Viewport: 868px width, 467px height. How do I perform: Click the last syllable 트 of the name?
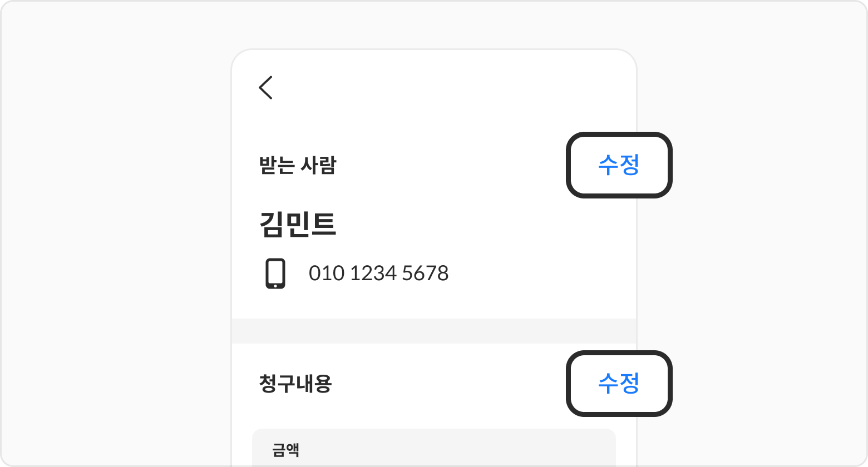coord(324,225)
